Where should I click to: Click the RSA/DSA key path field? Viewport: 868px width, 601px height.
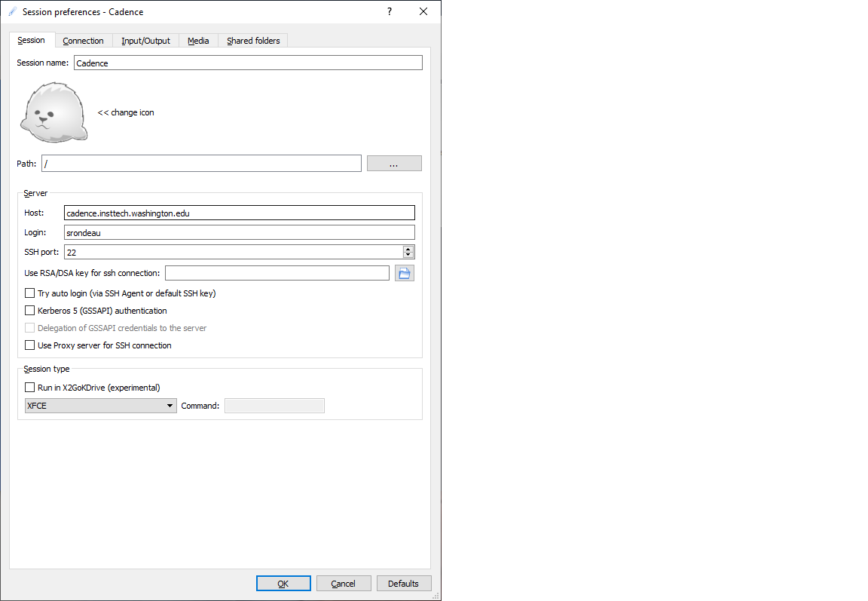[277, 273]
